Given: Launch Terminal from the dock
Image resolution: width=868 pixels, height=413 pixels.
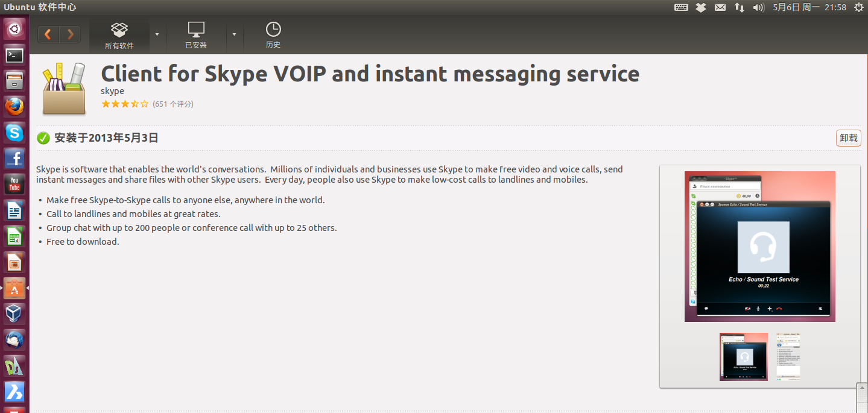Looking at the screenshot, I should [14, 55].
